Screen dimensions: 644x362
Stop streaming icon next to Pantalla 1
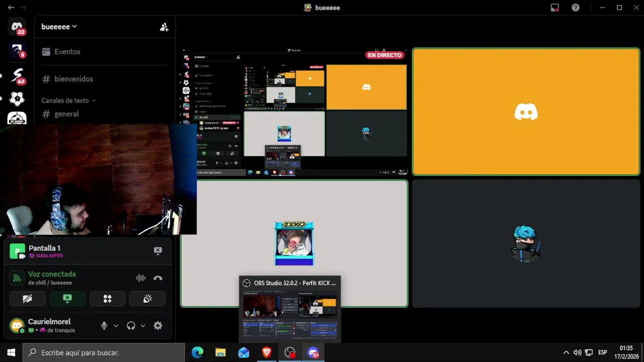pos(158,250)
